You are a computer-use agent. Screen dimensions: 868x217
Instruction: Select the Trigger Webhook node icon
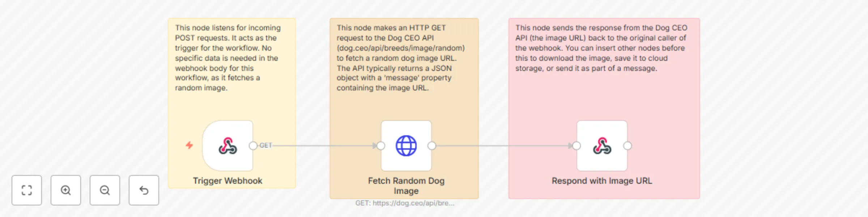coord(227,146)
